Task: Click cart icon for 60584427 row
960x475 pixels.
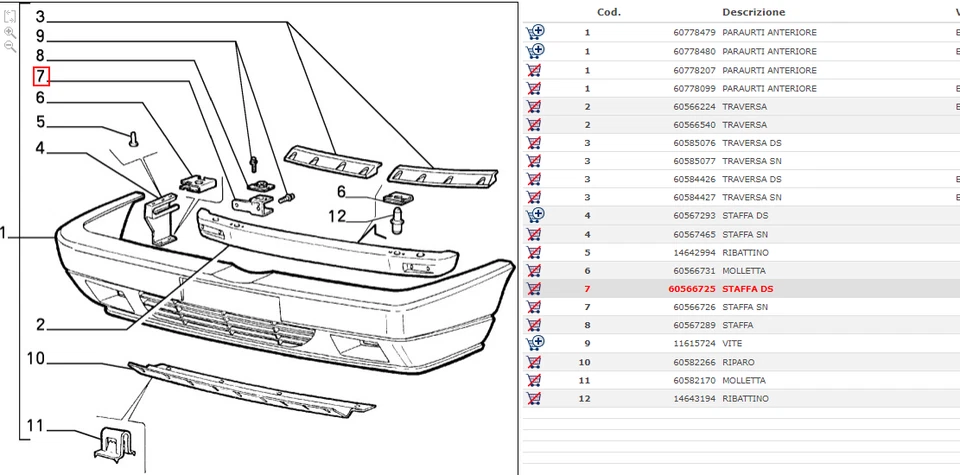Action: point(534,198)
